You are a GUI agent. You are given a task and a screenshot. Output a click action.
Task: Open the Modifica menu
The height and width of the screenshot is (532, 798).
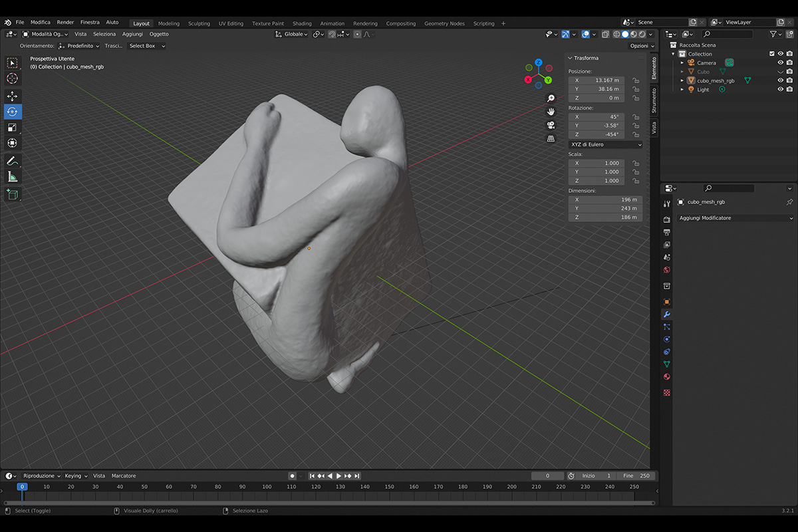coord(40,22)
